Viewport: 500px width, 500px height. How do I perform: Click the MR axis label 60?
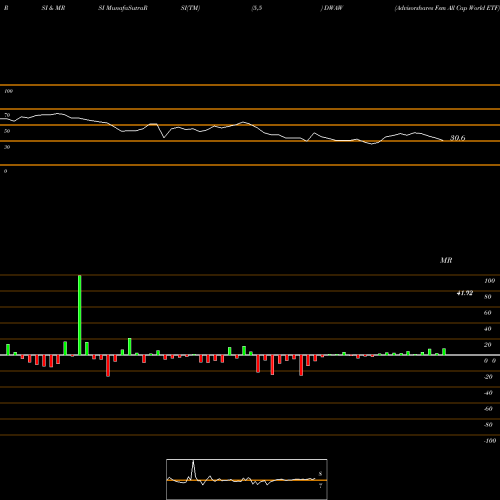488,313
